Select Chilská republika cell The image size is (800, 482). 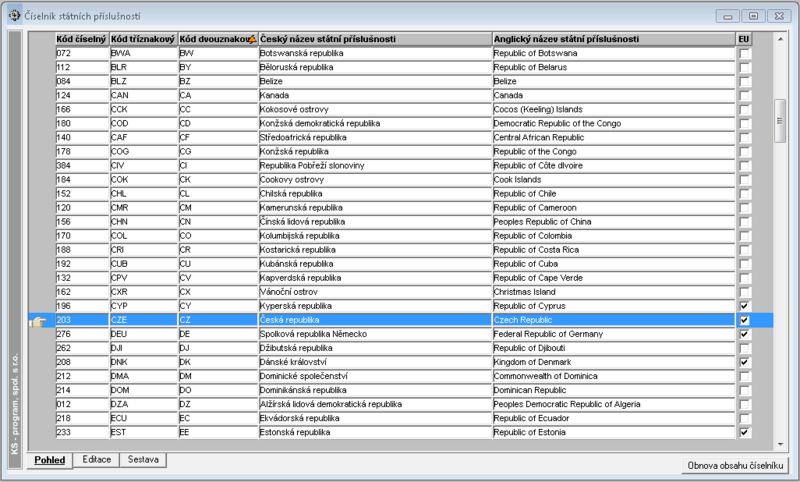(375, 193)
